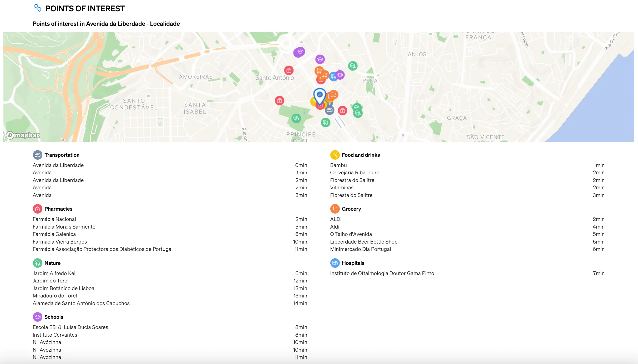Select pharmacy marker nearest the Santo António label
The image size is (638, 364).
(x=289, y=70)
